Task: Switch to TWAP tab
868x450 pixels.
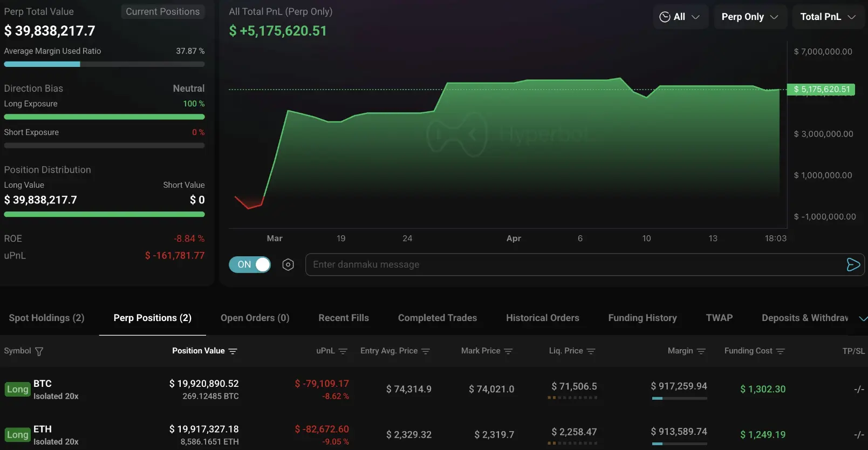Action: coord(719,318)
